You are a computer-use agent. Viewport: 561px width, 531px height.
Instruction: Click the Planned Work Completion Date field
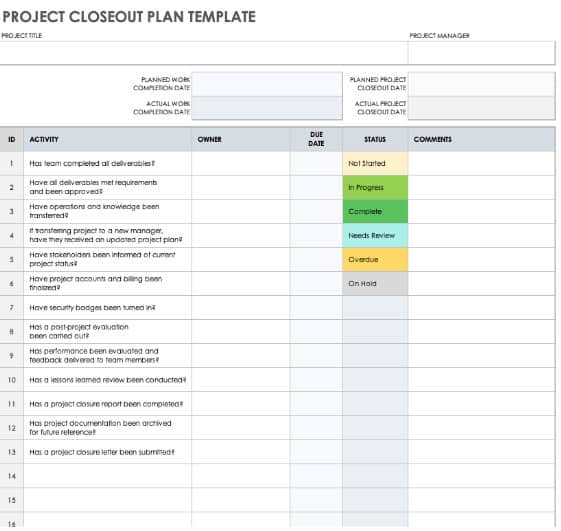pos(267,84)
